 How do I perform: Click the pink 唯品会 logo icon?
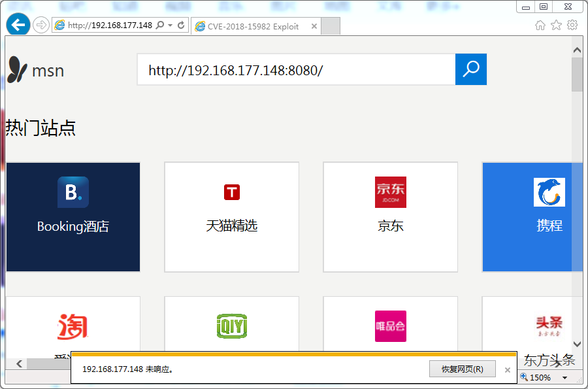[x=391, y=326]
